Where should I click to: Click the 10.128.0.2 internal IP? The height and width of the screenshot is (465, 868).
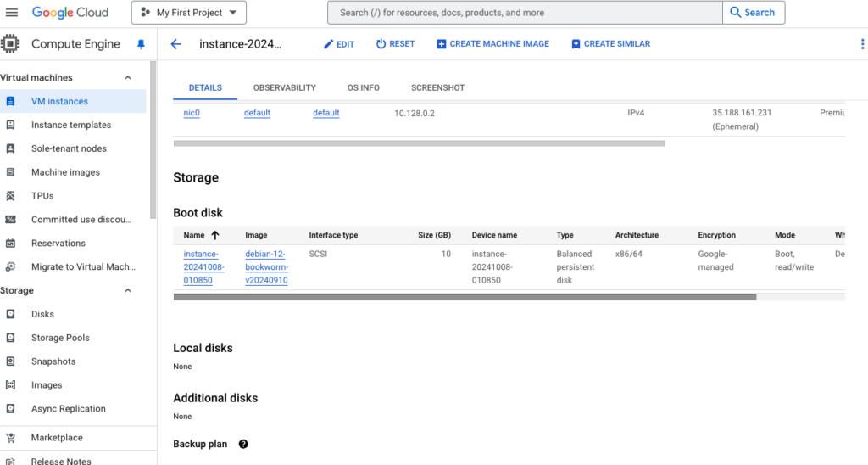(414, 113)
